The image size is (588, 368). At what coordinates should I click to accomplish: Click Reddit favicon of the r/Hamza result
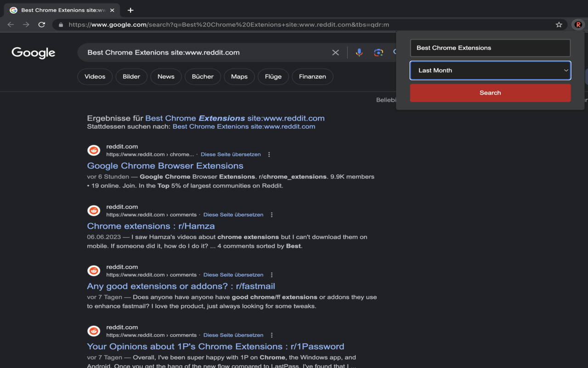(94, 211)
